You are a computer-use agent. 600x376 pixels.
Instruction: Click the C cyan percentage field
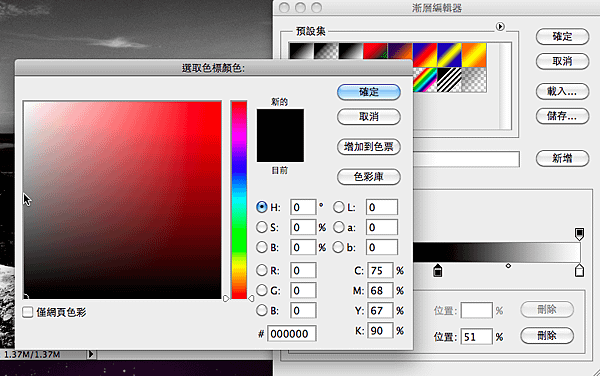(x=380, y=270)
